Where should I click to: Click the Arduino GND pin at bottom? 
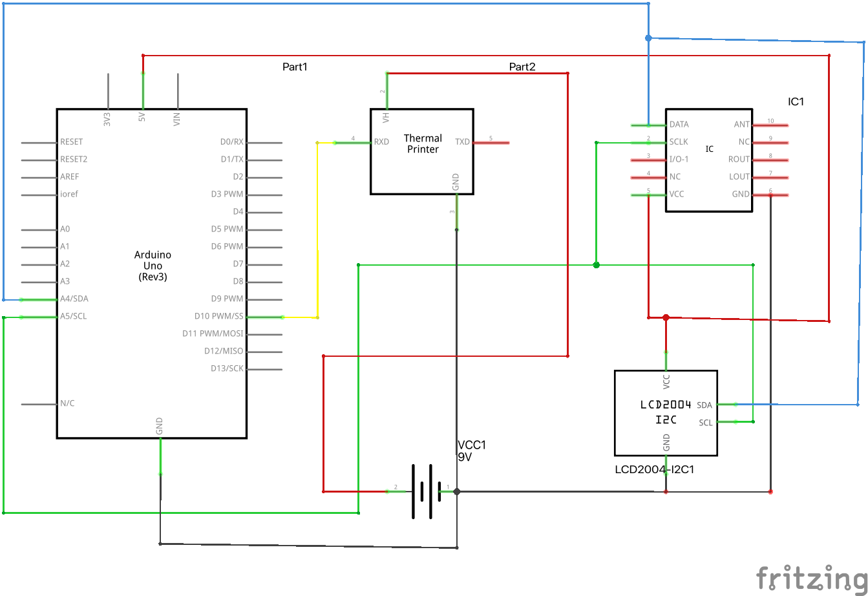pyautogui.click(x=160, y=456)
